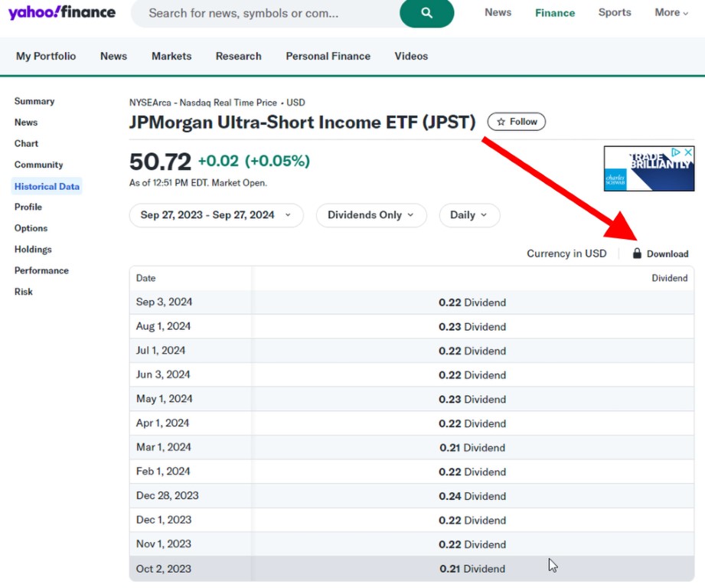Image resolution: width=705 pixels, height=588 pixels.
Task: Click the 50.72 price value
Action: (160, 162)
